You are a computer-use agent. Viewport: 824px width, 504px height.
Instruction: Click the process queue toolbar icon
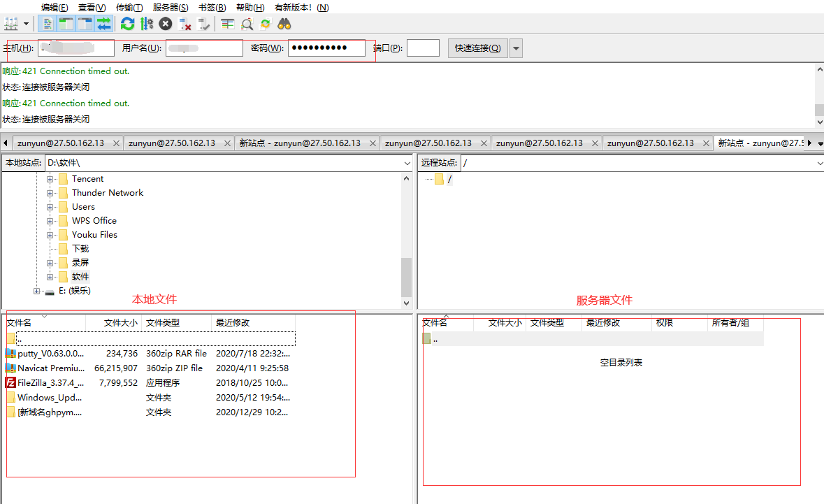[x=146, y=24]
